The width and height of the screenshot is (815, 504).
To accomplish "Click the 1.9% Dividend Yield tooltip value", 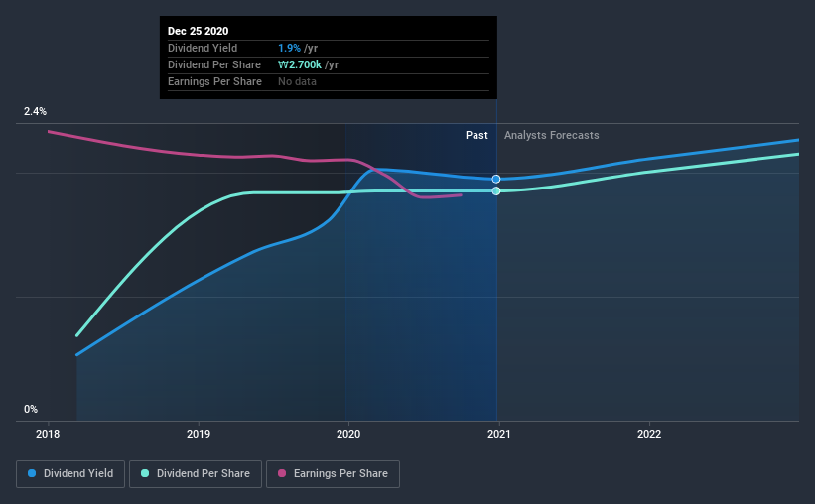I will [289, 48].
